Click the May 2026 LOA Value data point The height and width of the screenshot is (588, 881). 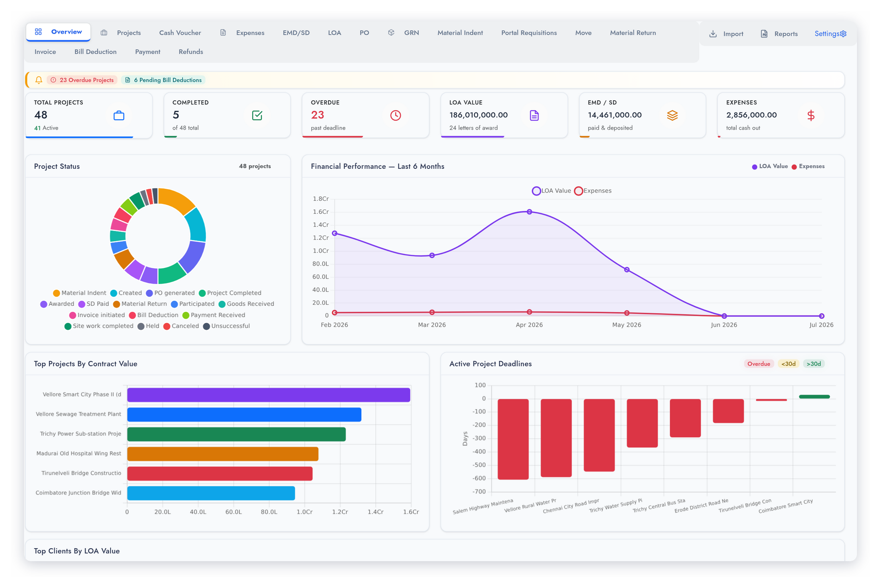click(627, 270)
